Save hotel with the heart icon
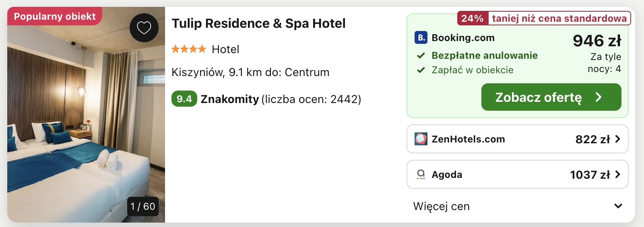The width and height of the screenshot is (644, 227). (x=144, y=28)
